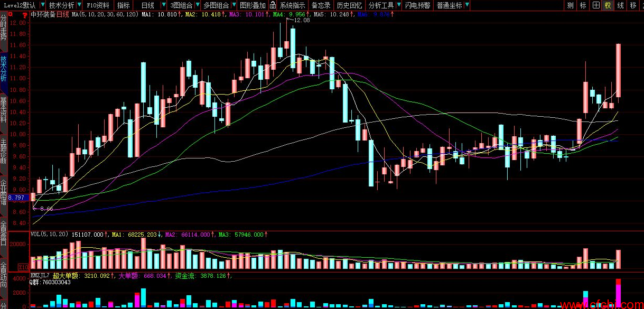The image size is (644, 309).
Task: Click the crosshair grid icon
Action: tap(595, 5)
